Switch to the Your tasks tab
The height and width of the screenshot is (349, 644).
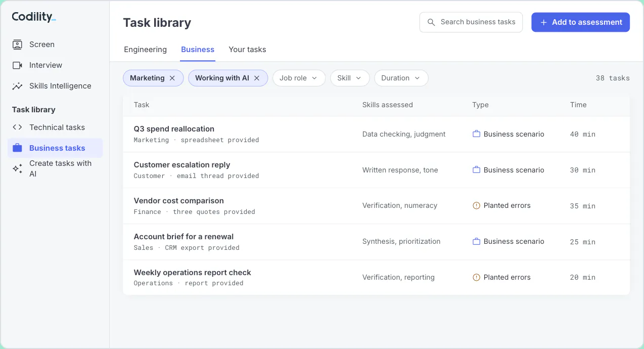point(247,50)
